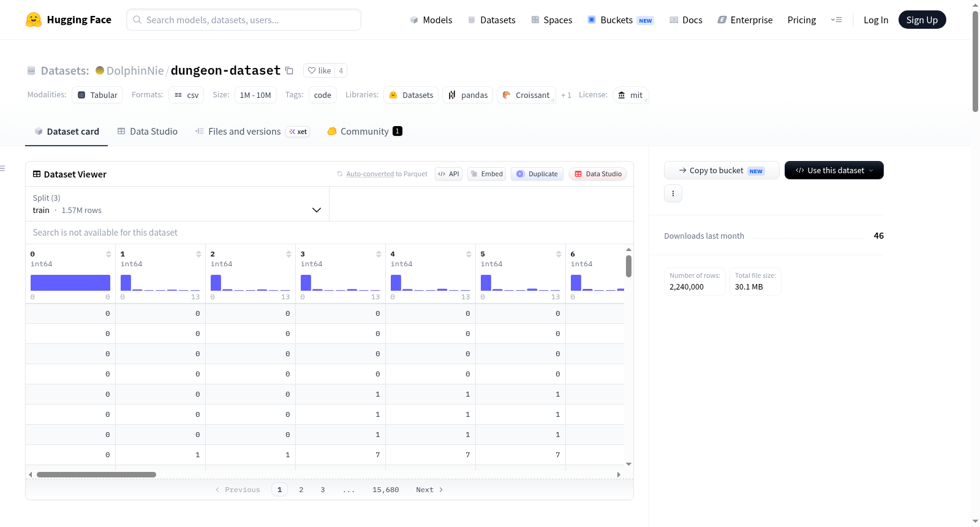Go to page 2 of the table

click(301, 490)
